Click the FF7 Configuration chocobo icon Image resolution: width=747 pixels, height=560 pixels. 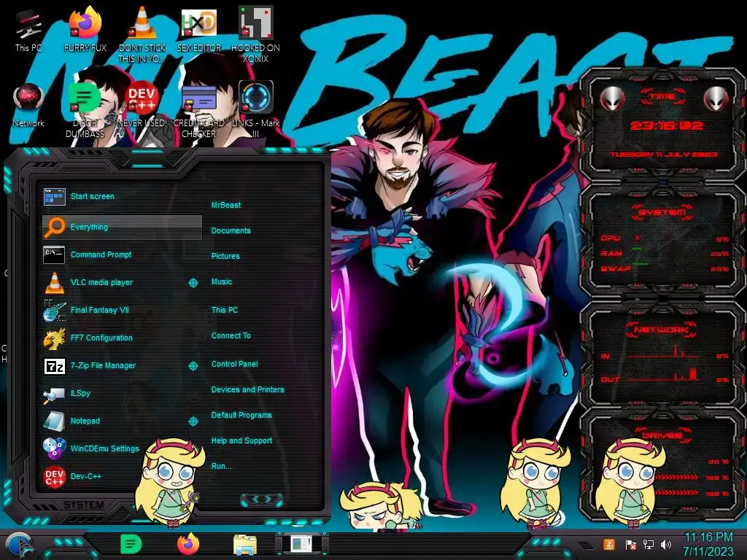pos(54,338)
